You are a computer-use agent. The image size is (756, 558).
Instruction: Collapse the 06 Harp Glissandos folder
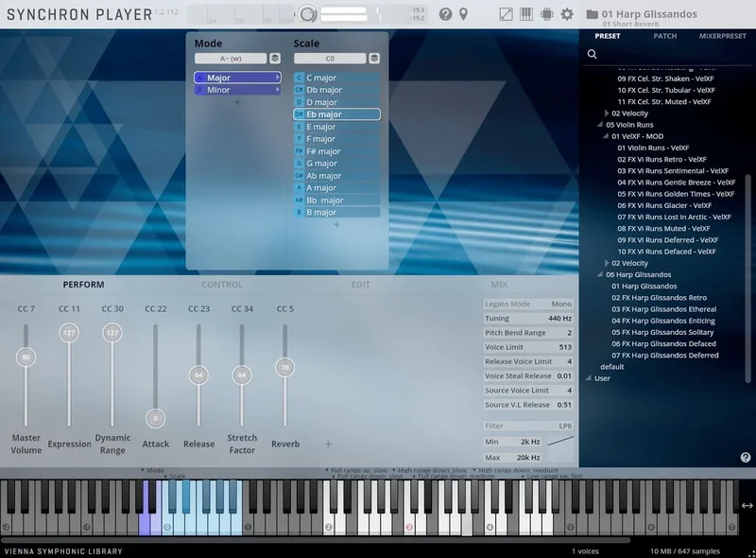coord(600,274)
